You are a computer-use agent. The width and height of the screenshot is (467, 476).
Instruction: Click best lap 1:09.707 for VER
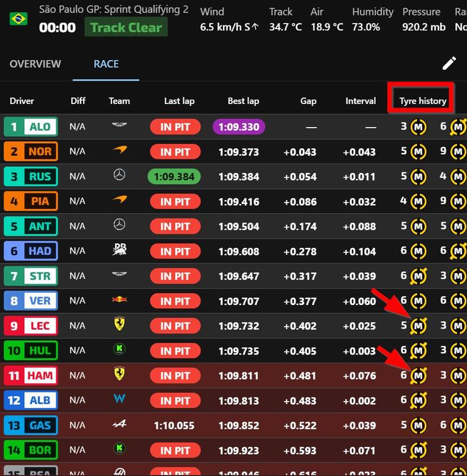tap(239, 301)
